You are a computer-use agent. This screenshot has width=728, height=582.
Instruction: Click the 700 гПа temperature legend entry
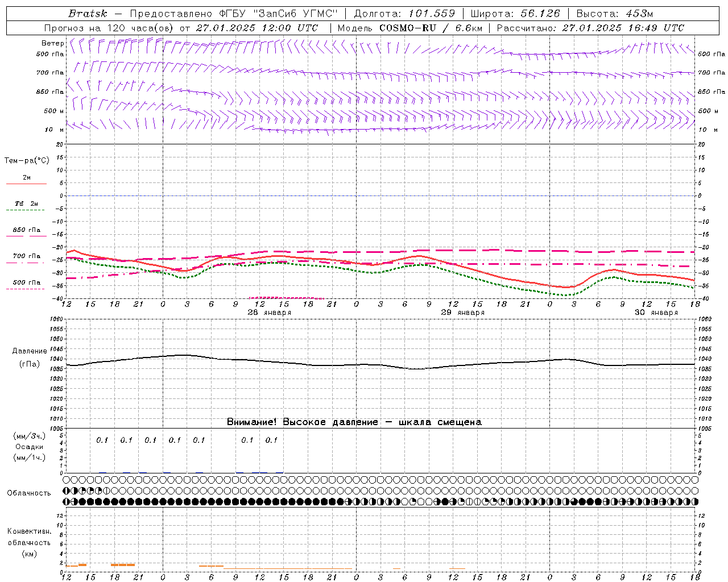(26, 256)
